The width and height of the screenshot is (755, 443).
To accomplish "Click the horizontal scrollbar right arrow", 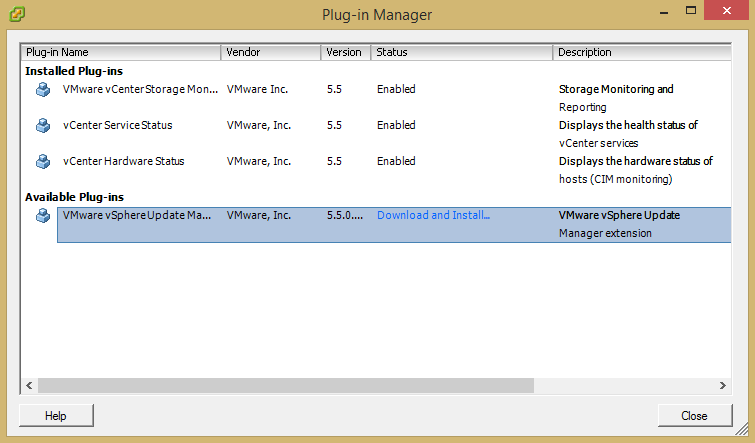I will pos(723,385).
